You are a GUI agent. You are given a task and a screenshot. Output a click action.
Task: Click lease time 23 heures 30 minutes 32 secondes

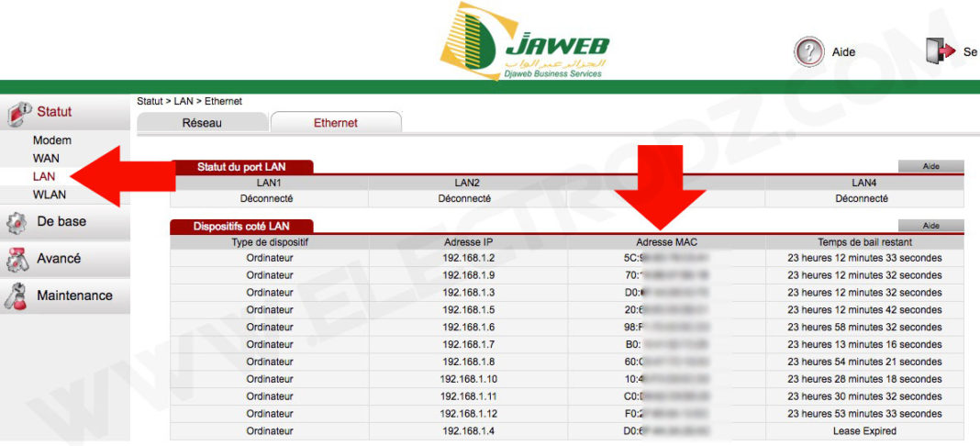864,396
